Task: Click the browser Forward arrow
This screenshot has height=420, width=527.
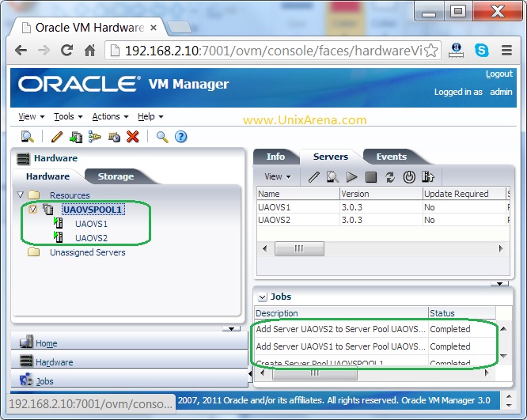Action: (x=44, y=51)
